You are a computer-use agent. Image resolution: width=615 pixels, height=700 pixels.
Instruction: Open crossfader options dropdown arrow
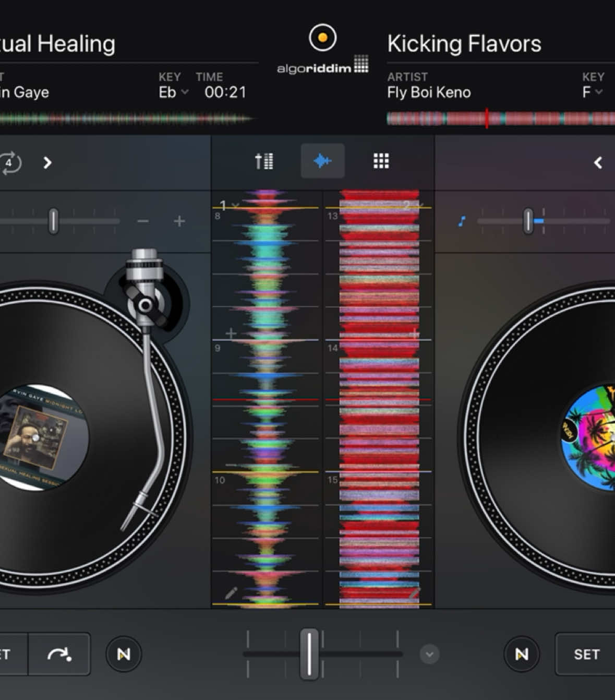tap(429, 654)
